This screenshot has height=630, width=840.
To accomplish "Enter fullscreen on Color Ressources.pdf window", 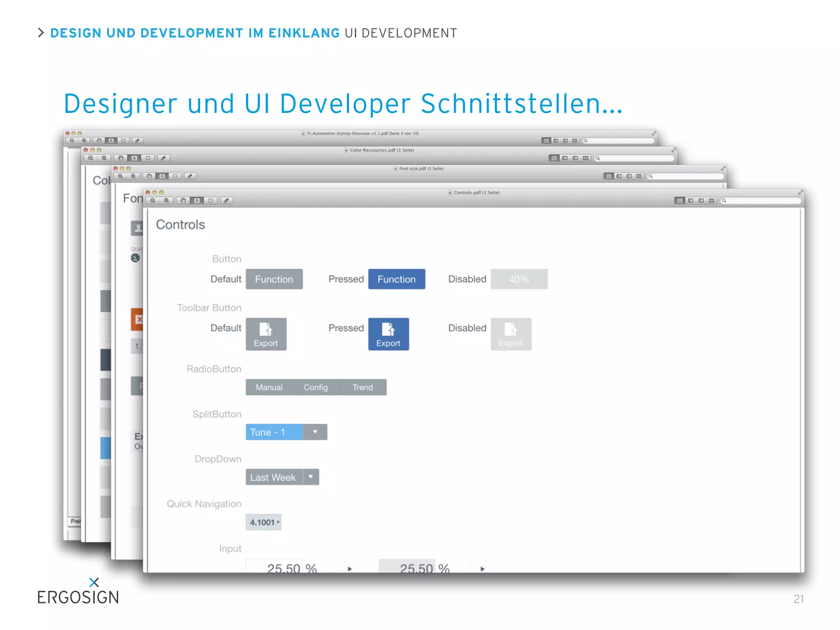I will coord(673,150).
